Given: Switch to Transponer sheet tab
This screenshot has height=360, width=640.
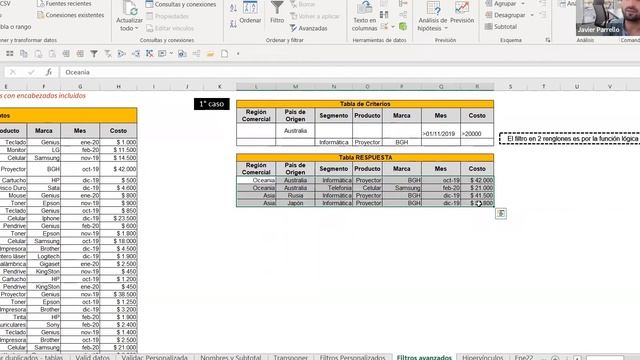Looking at the screenshot, I should pyautogui.click(x=291, y=357).
